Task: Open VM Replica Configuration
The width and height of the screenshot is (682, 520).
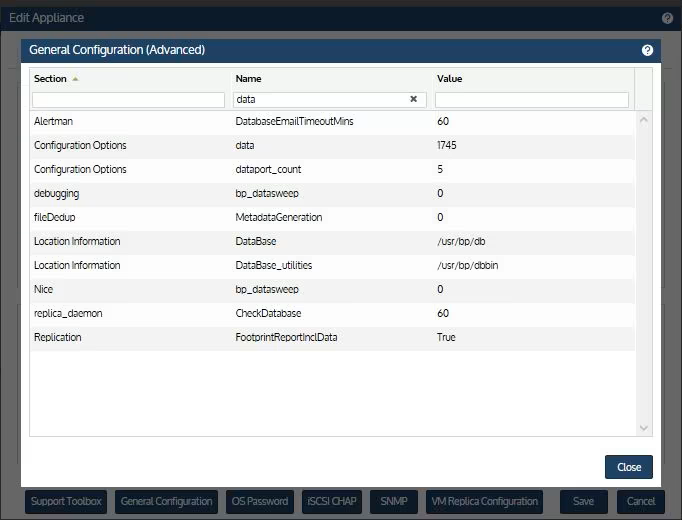Action: [x=486, y=501]
